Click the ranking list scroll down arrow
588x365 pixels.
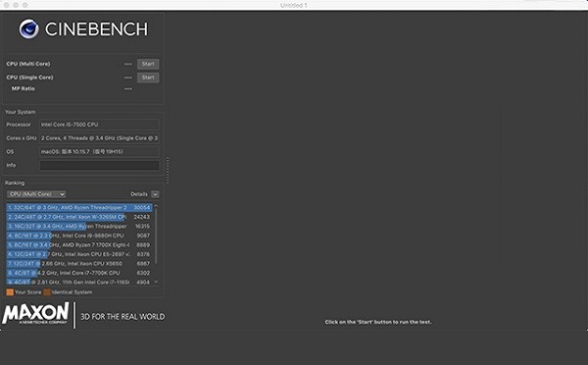click(x=156, y=282)
